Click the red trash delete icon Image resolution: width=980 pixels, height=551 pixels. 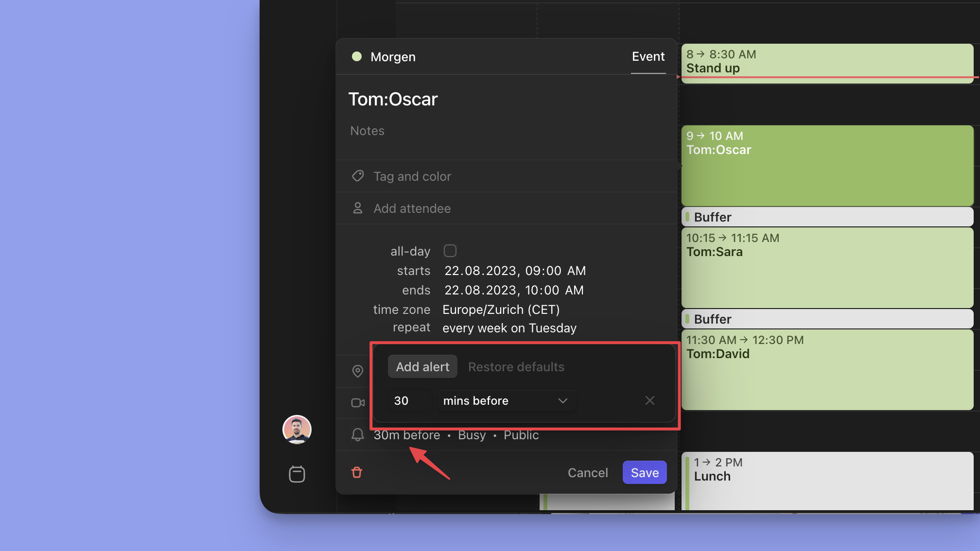(x=357, y=472)
